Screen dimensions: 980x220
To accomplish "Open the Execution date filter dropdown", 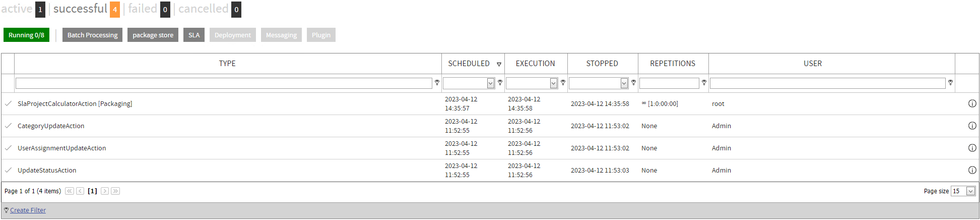I will coord(554,83).
